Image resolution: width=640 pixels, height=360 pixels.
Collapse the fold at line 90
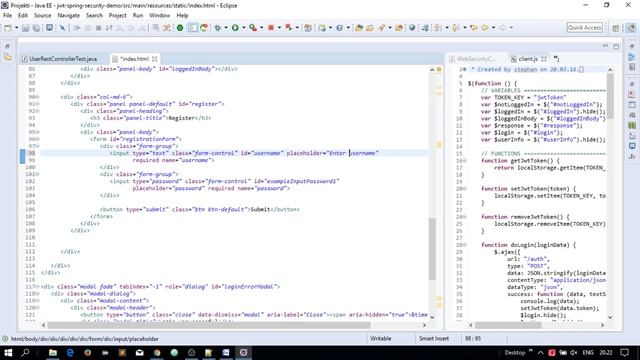38,97
